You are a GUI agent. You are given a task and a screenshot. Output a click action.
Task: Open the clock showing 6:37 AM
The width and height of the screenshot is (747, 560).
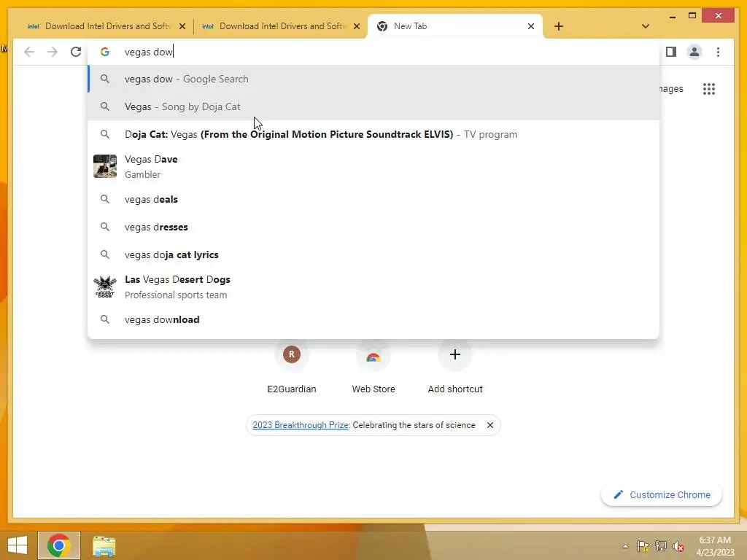(715, 546)
